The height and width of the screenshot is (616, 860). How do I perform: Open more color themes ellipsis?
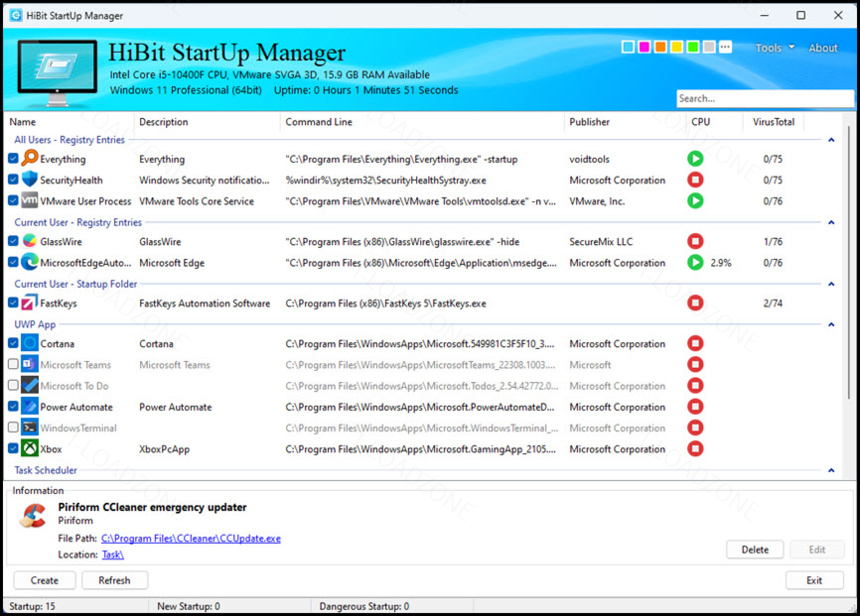725,47
